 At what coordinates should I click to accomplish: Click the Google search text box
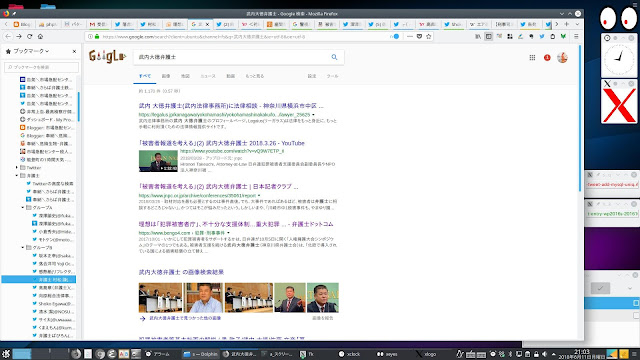pos(231,57)
